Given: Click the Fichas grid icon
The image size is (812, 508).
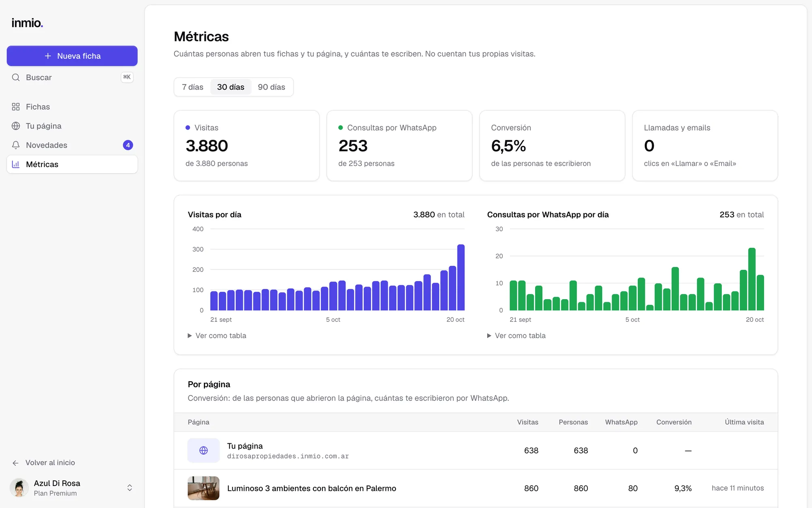Looking at the screenshot, I should [x=16, y=107].
